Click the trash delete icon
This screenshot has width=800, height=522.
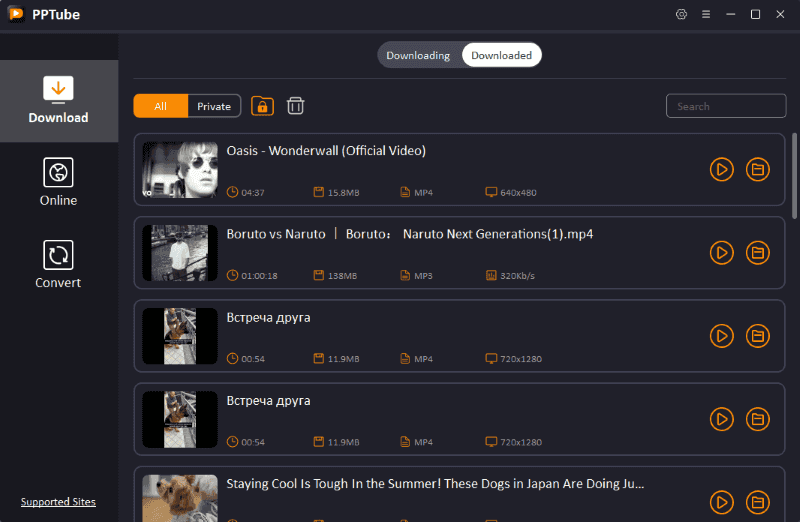pyautogui.click(x=296, y=106)
